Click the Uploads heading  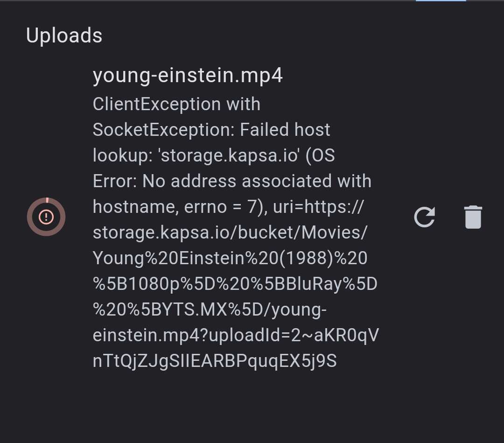coord(64,35)
